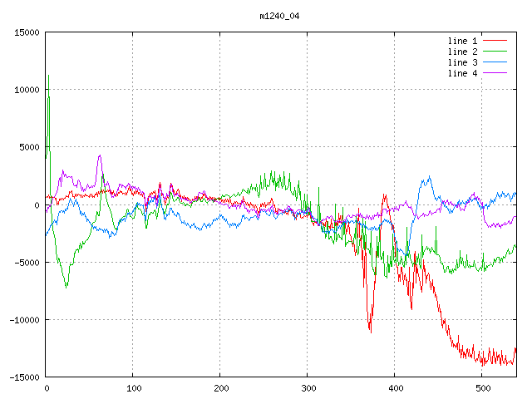Click the 5000 y-axis tick label

pos(28,147)
